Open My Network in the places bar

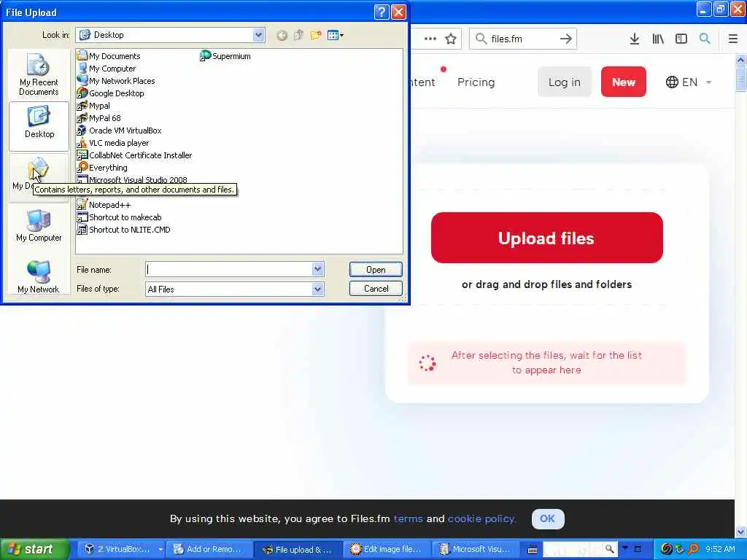pos(39,276)
